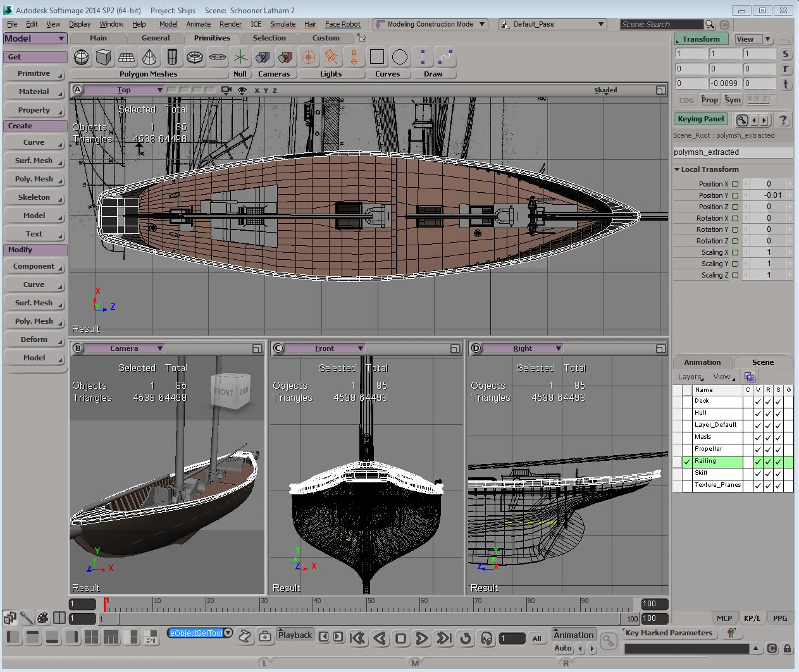Toggle selectability checkbox for Masts layer
The width and height of the screenshot is (799, 672).
[x=778, y=437]
